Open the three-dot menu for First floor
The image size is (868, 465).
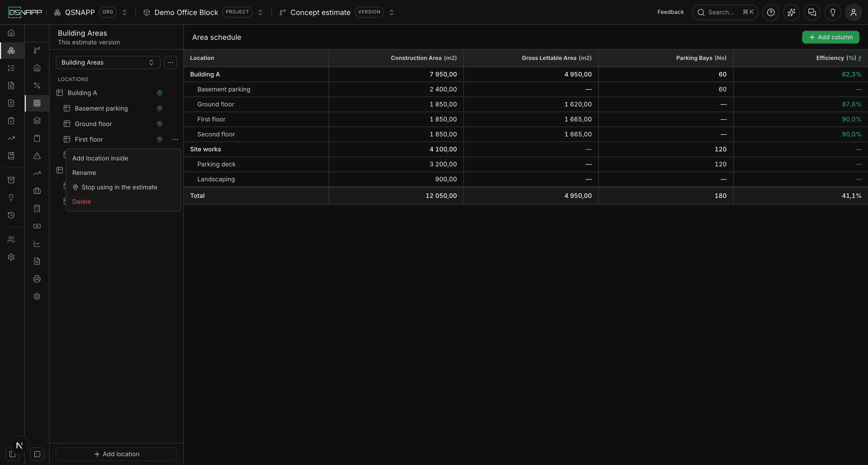coord(175,139)
